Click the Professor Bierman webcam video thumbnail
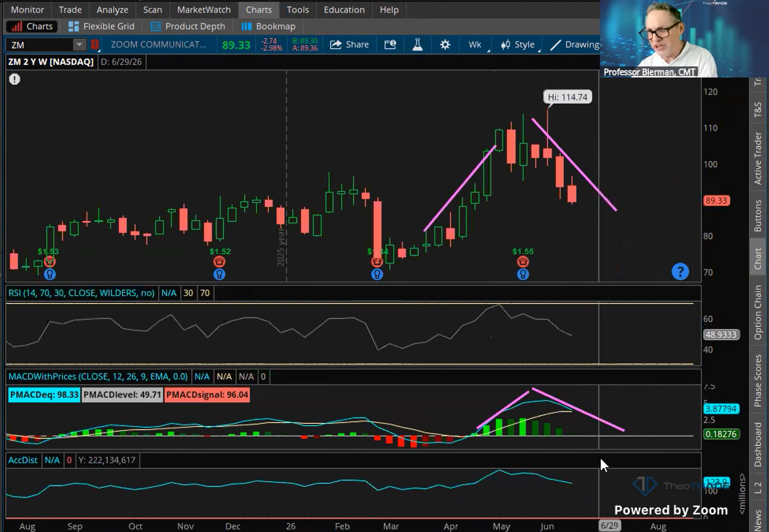This screenshot has height=532, width=769. (684, 39)
